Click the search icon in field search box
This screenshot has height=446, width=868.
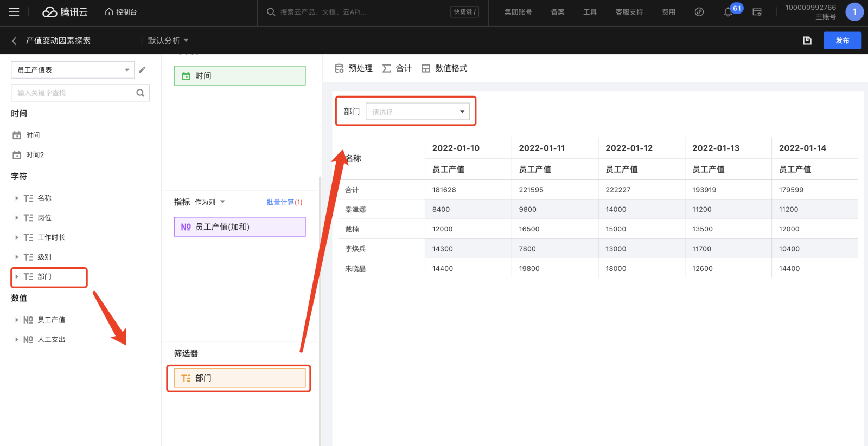click(x=141, y=93)
